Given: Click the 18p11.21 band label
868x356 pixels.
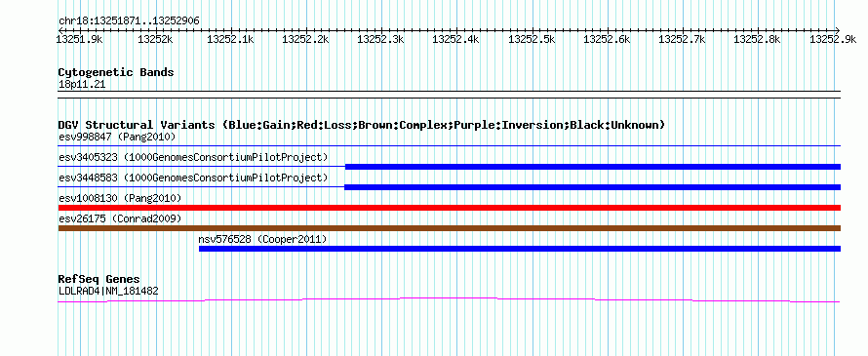Looking at the screenshot, I should 81,85.
